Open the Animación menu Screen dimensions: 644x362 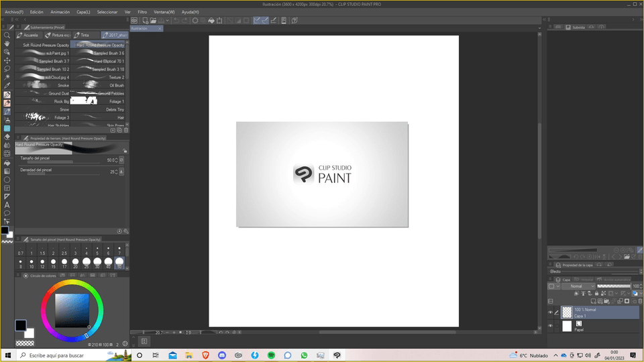[60, 12]
